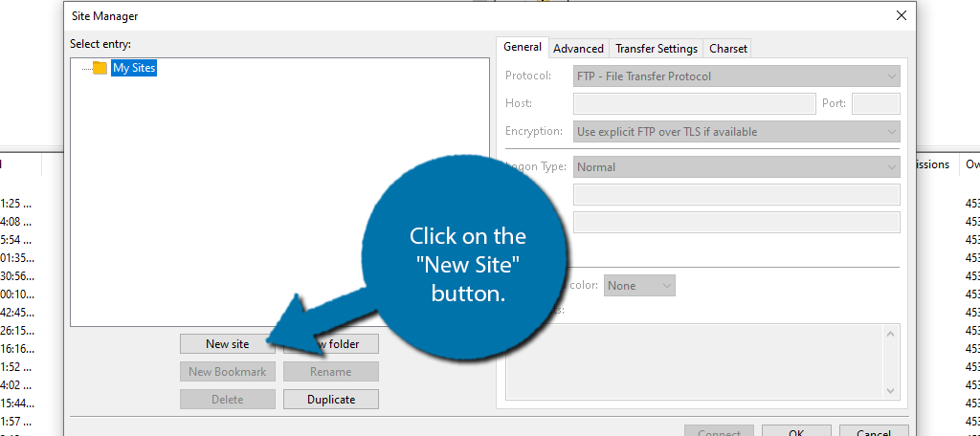The width and height of the screenshot is (980, 436).
Task: Open the background color dropdown showing None
Action: 640,285
